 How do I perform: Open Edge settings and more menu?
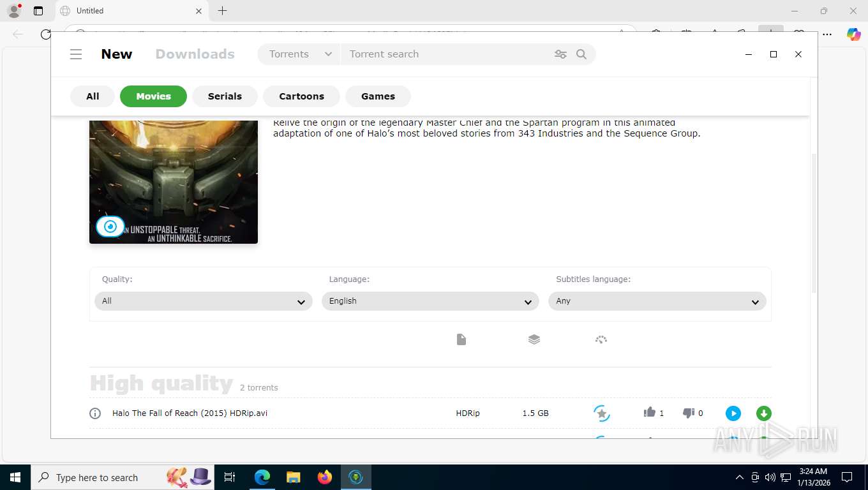point(827,34)
